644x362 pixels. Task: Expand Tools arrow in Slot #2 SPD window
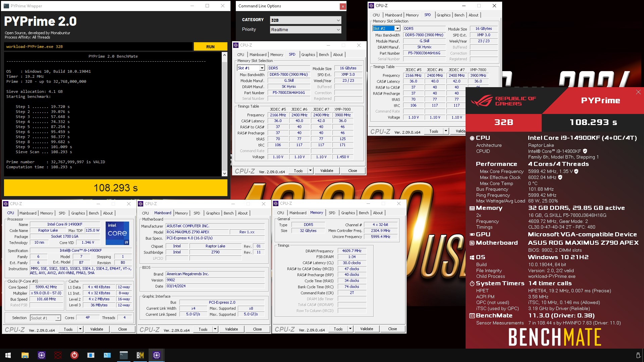click(446, 131)
